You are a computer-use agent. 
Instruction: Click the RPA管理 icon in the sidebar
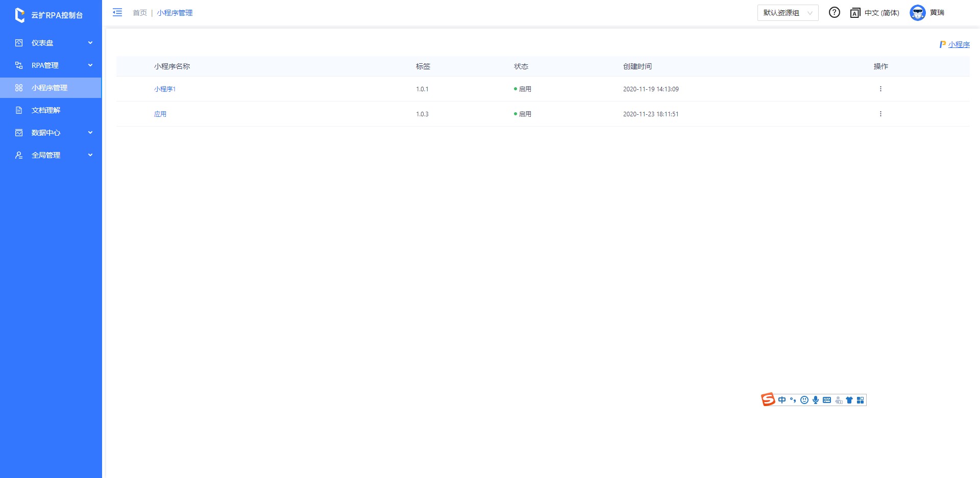click(x=19, y=65)
